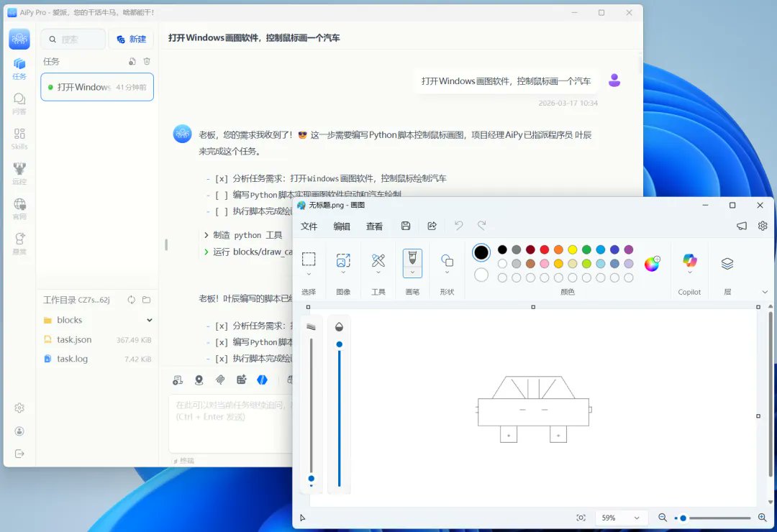Open the Layers (层) icon in Paint
This screenshot has width=777, height=532.
coord(727,264)
